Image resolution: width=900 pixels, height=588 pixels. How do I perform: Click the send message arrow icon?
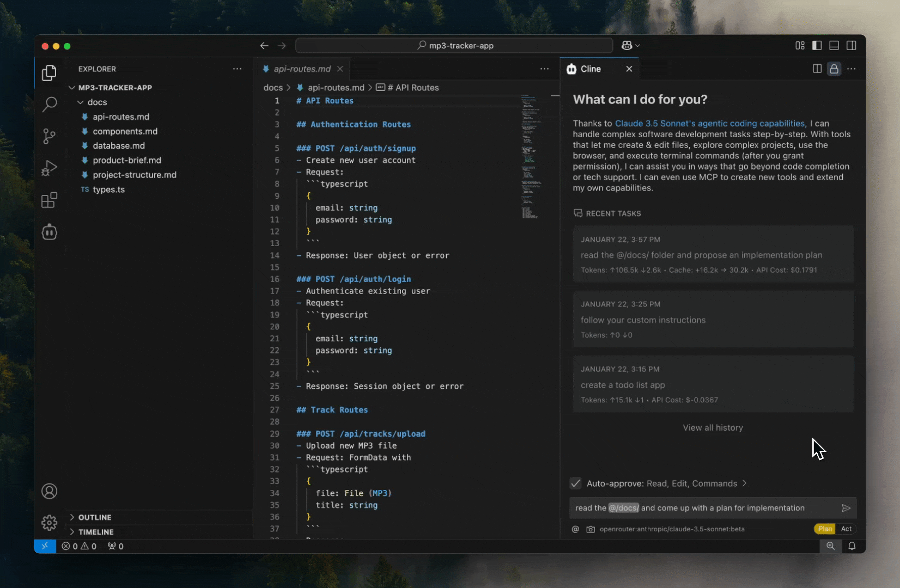click(x=846, y=508)
